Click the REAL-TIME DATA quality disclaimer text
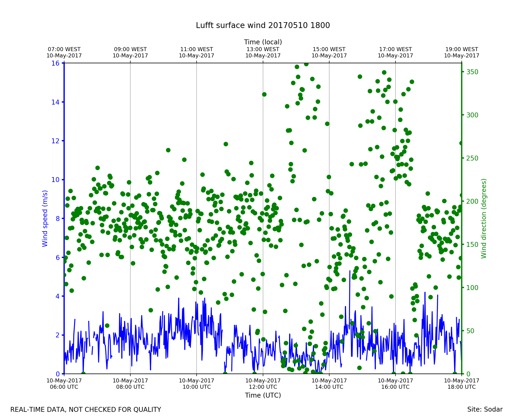The height and width of the screenshot is (420, 513). point(86,410)
